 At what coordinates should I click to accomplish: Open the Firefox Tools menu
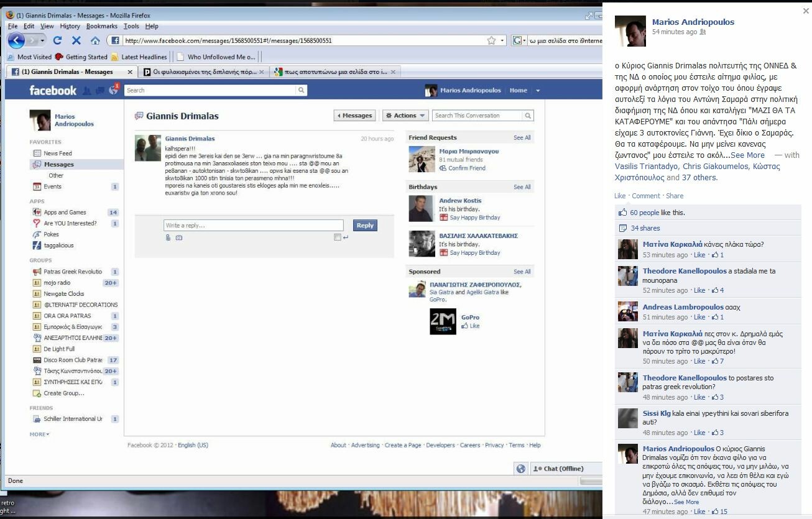tap(131, 26)
